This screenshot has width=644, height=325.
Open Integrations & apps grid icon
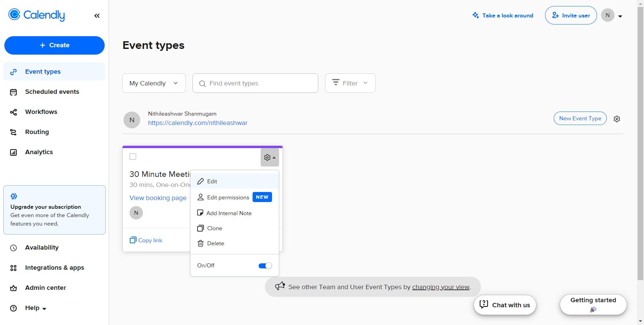click(13, 268)
